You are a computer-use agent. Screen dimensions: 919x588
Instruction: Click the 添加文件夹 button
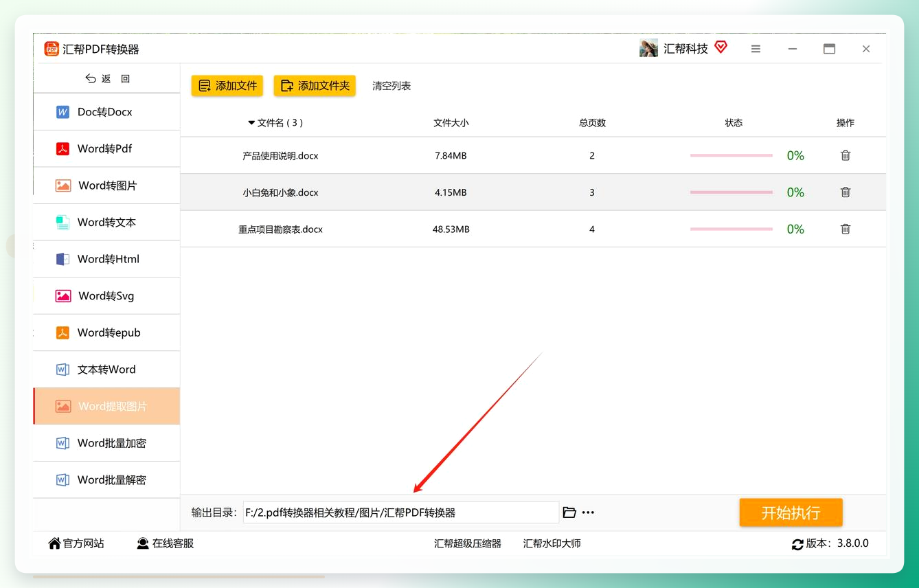(315, 86)
